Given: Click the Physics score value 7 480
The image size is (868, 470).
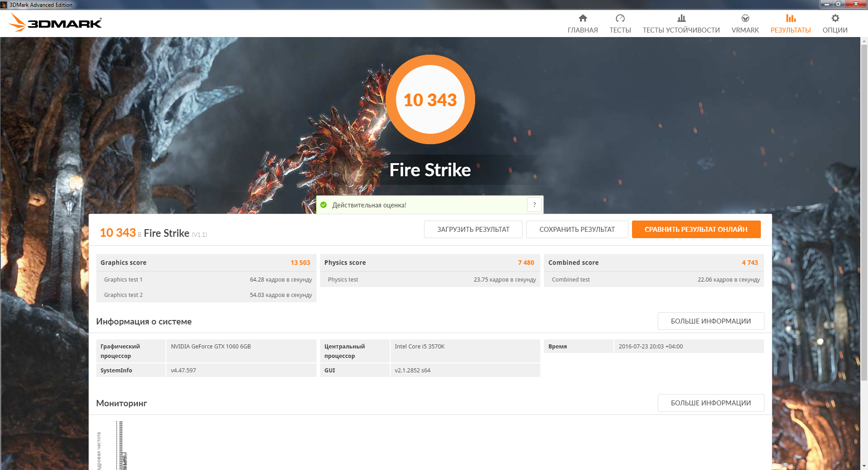Looking at the screenshot, I should [x=526, y=263].
